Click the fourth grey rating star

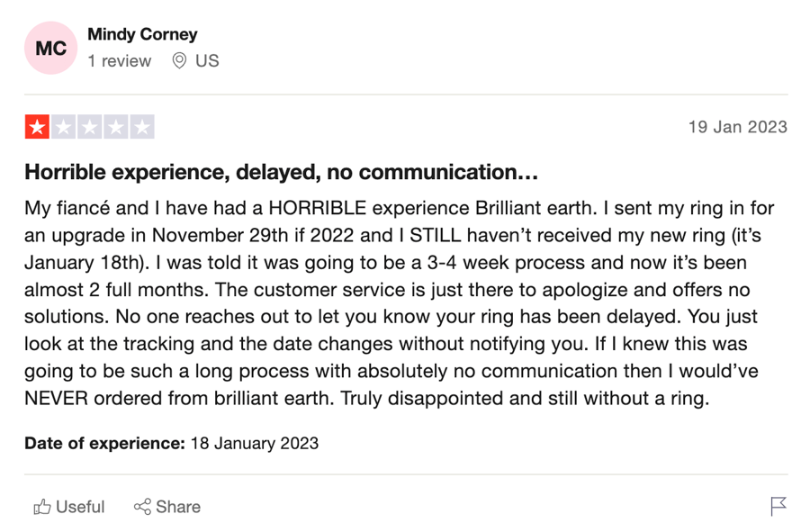coord(116,127)
